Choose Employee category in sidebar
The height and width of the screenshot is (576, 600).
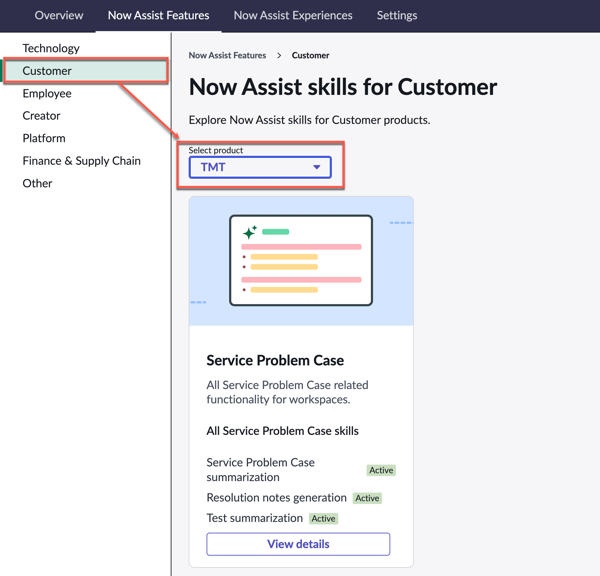tap(47, 93)
